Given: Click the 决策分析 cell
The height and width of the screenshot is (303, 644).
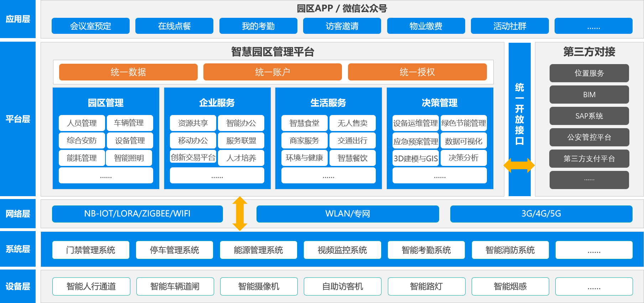Looking at the screenshot, I should pyautogui.click(x=464, y=158).
